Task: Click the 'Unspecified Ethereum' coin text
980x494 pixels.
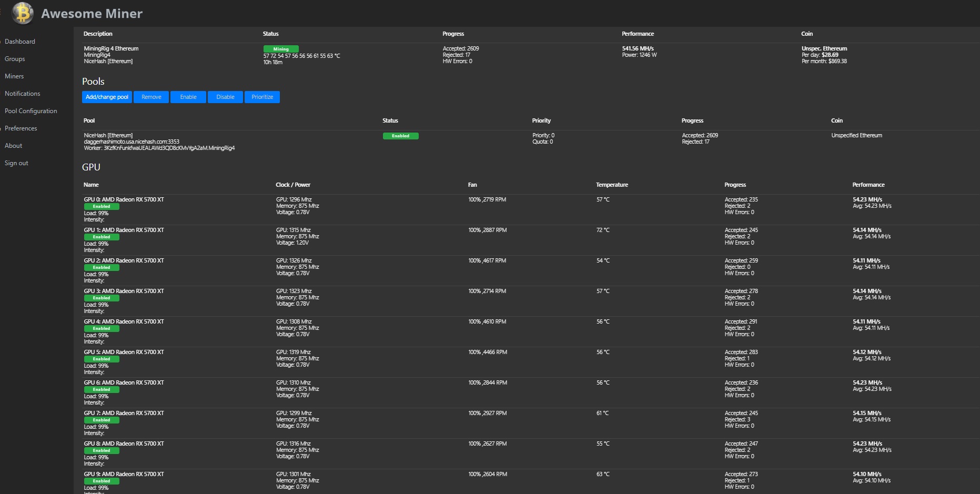Action: (857, 135)
